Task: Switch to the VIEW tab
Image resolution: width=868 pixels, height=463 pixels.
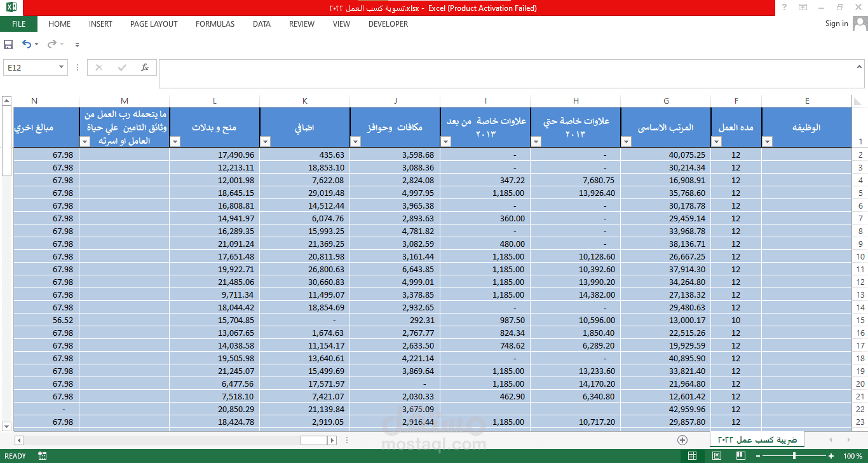Action: tap(341, 24)
